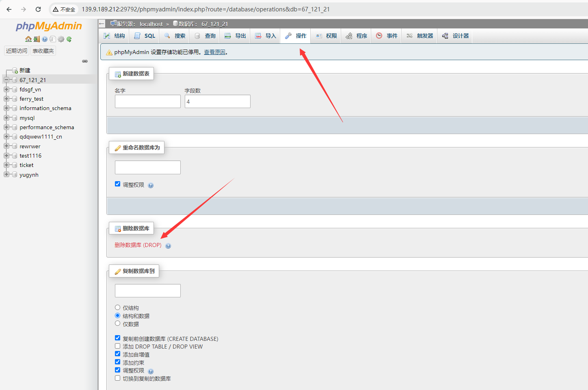Collapse the 67_121_21 database tree node
This screenshot has height=390, width=588.
click(x=6, y=80)
